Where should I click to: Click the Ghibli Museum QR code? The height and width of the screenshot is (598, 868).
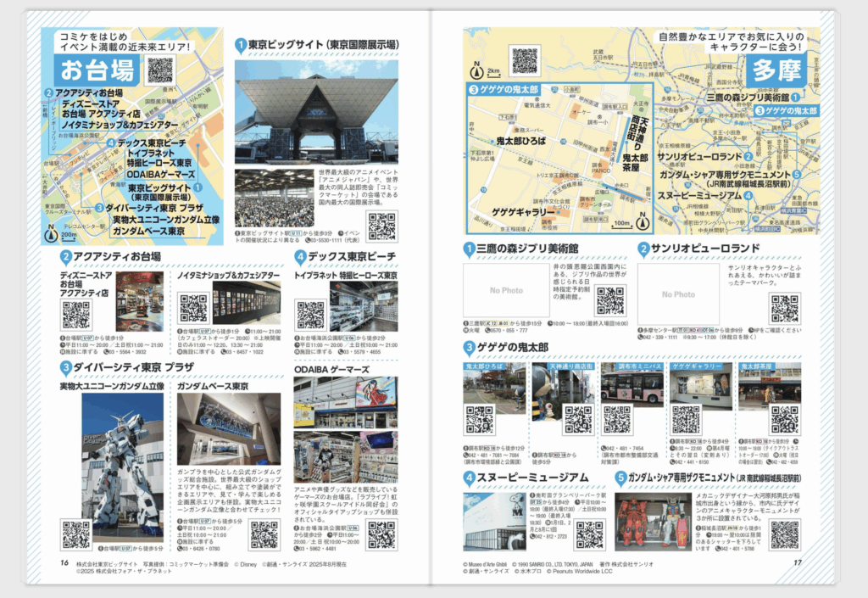pos(610,300)
